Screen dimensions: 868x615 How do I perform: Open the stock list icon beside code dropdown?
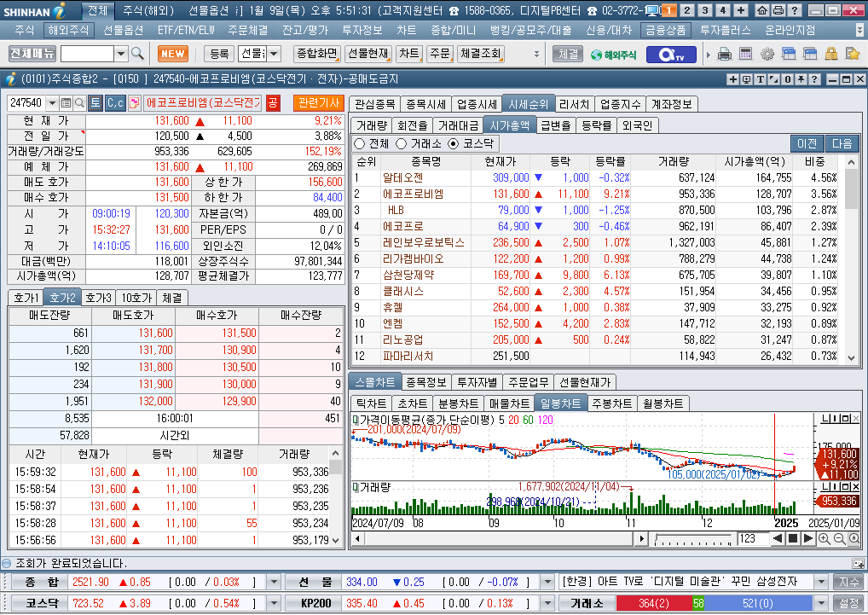pyautogui.click(x=66, y=103)
